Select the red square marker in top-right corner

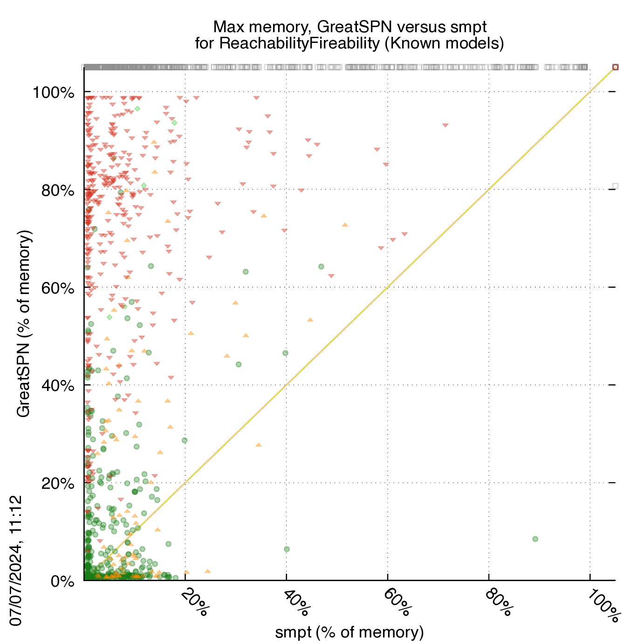pyautogui.click(x=615, y=67)
